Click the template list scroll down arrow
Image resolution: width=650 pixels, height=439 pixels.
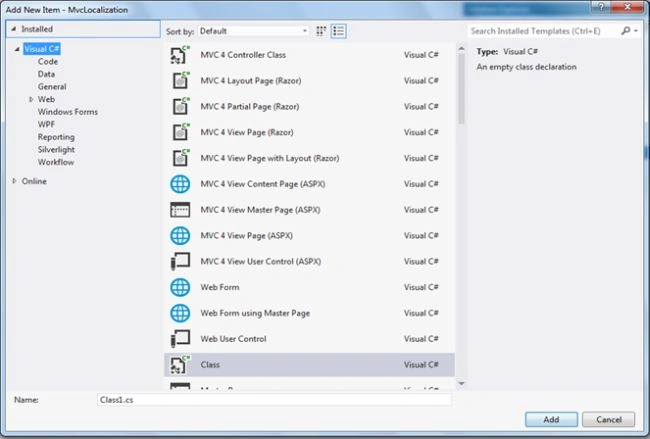point(461,384)
